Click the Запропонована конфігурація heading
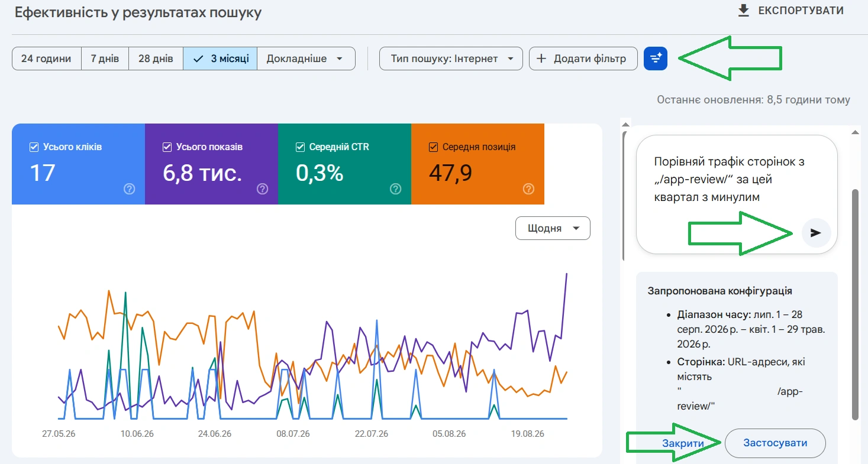The width and height of the screenshot is (868, 464). click(x=720, y=291)
